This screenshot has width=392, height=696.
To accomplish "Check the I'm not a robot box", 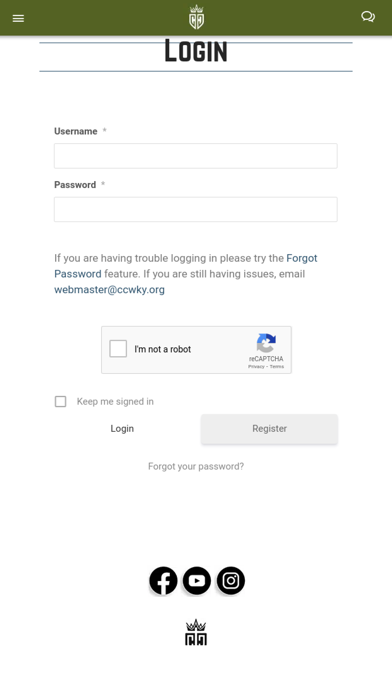I will click(118, 349).
